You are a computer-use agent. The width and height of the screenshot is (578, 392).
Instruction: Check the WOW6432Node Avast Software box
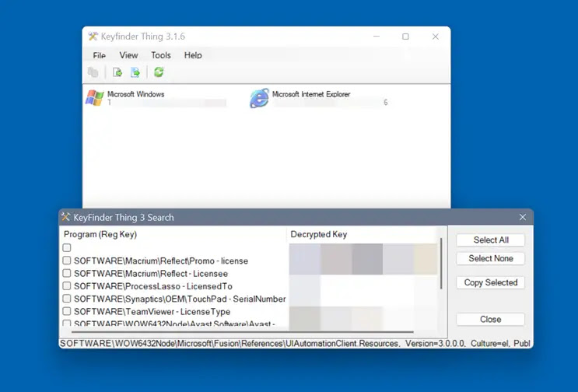point(67,323)
